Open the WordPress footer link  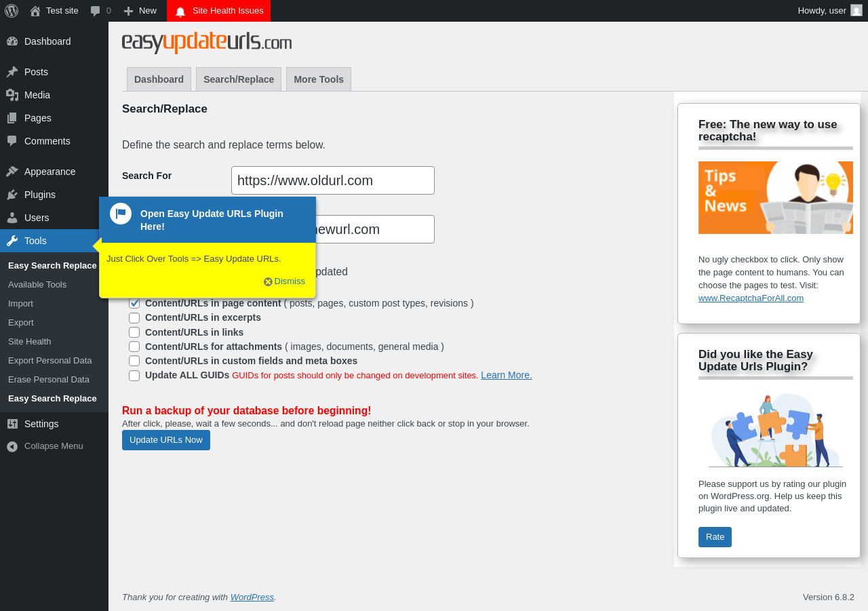click(x=252, y=597)
